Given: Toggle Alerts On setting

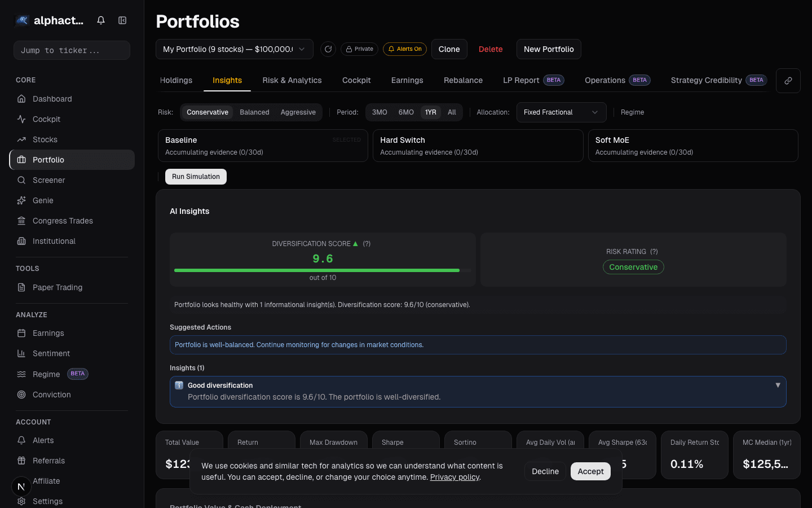Looking at the screenshot, I should tap(405, 49).
